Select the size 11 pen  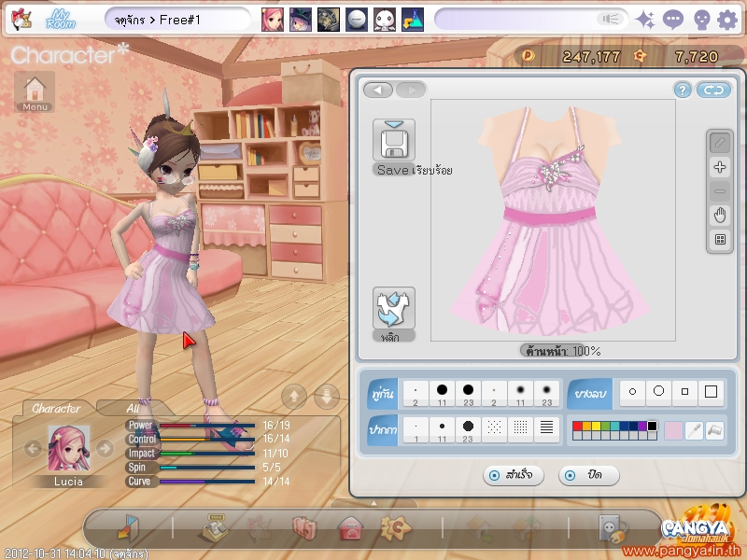click(x=442, y=430)
